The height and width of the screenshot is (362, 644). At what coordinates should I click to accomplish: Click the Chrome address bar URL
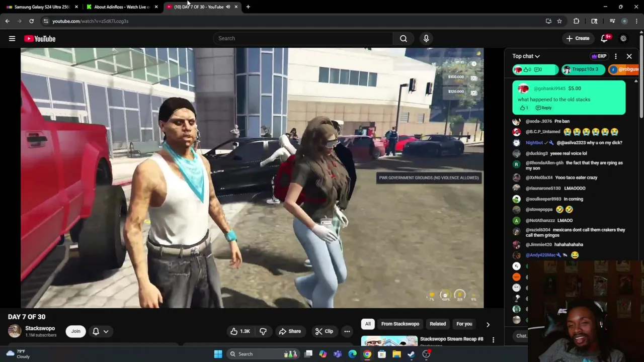click(x=90, y=21)
